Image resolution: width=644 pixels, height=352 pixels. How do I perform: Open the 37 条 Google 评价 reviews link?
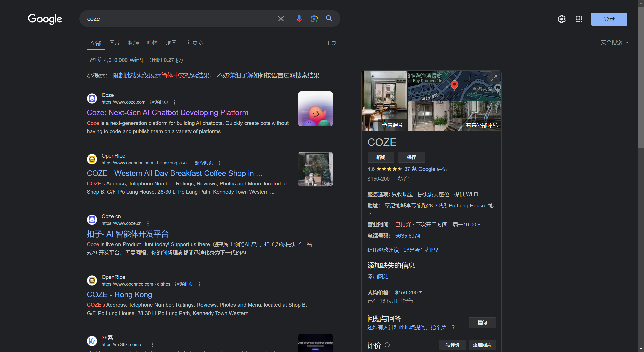[425, 169]
